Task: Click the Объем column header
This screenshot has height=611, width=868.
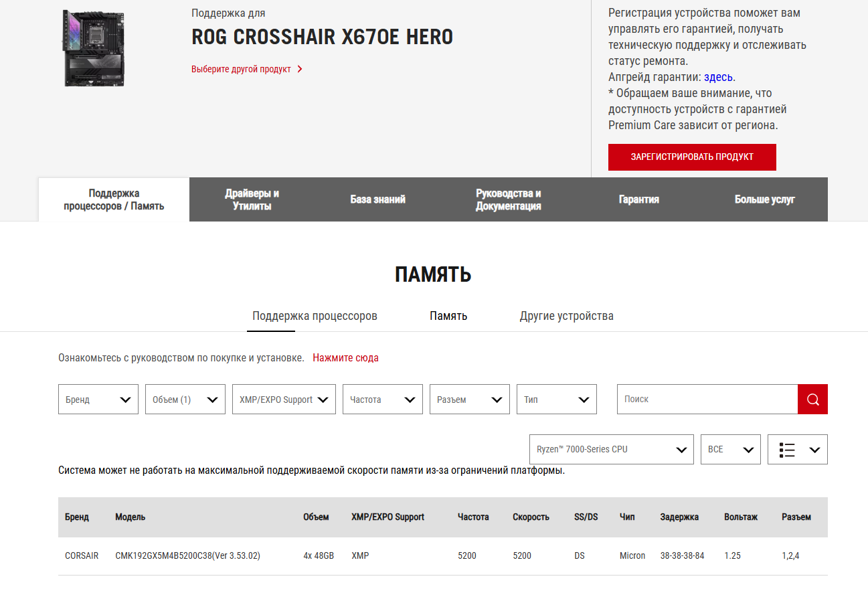Action: tap(316, 517)
